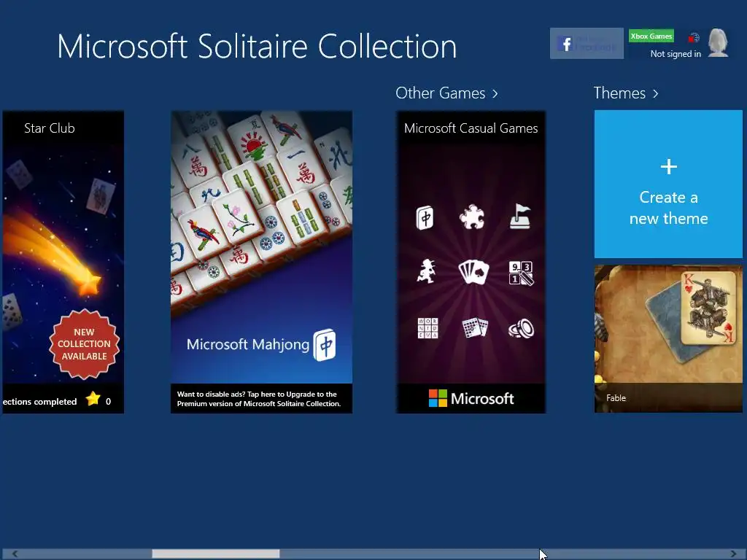
Task: Select the running adventurer character icon
Action: click(x=426, y=271)
